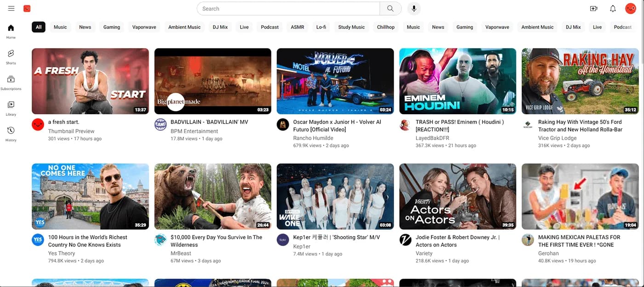Play the Making Mexican Paletas thumbnail
Screen dimensions: 644x287
580,196
